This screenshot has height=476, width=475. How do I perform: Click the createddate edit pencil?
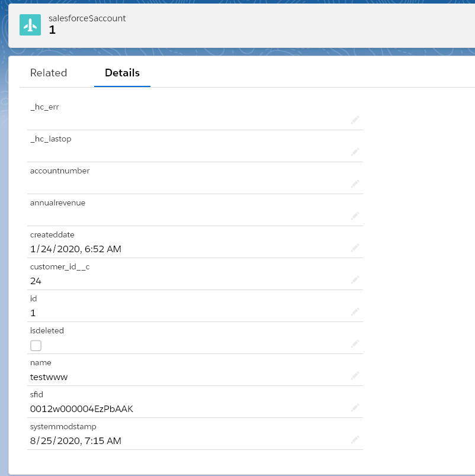[x=355, y=247]
